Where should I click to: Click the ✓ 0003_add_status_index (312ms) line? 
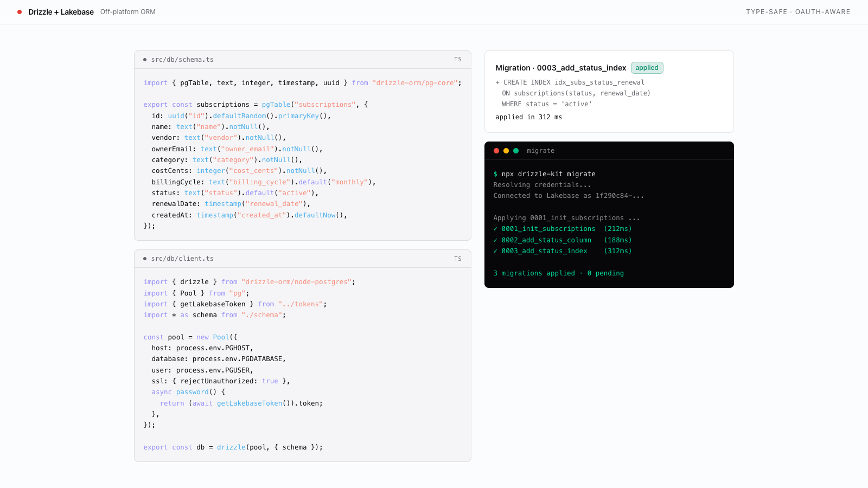tap(563, 251)
